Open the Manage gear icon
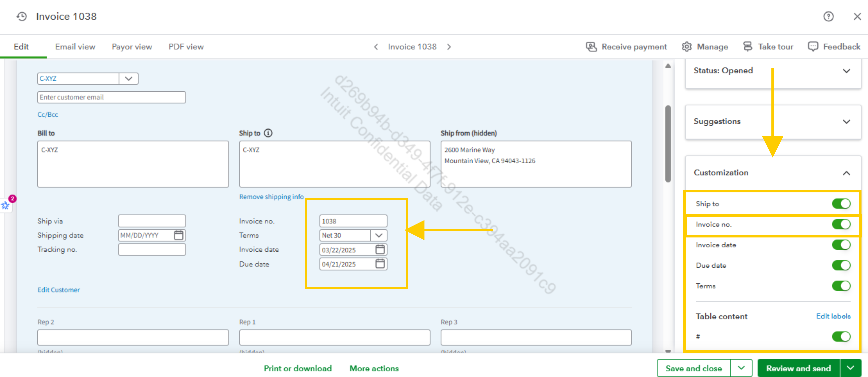Screen dimensions: 868x377 pyautogui.click(x=687, y=47)
